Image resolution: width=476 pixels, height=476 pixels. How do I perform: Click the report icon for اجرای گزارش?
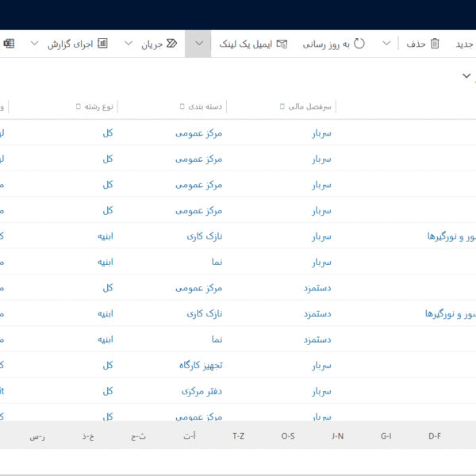102,44
